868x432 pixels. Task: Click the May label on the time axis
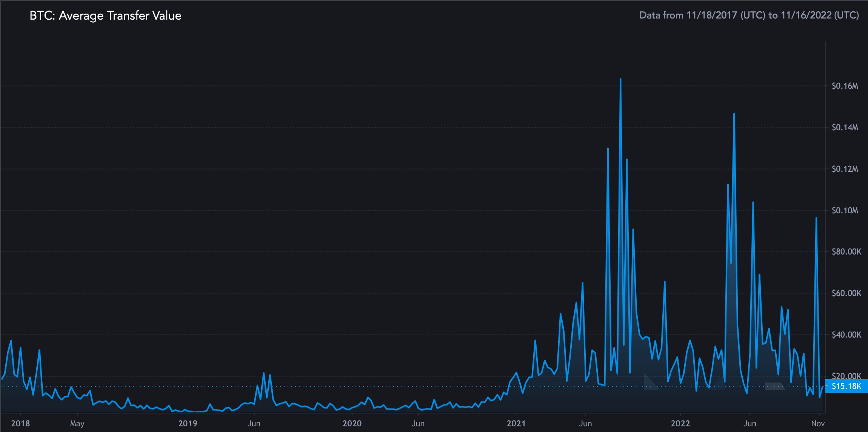coord(77,424)
